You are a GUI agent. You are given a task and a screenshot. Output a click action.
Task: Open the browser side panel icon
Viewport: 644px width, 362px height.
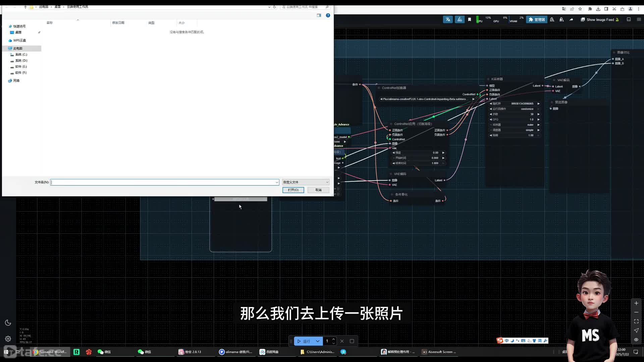coord(606,9)
